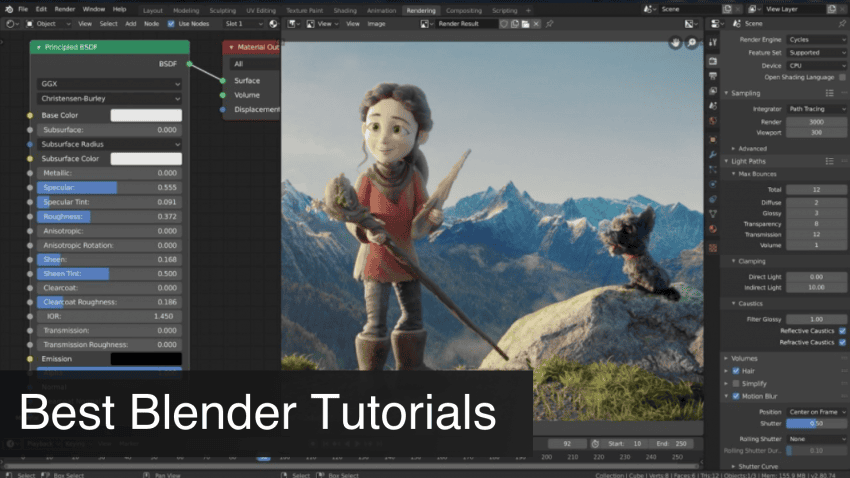Open the Output properties tab

[713, 76]
